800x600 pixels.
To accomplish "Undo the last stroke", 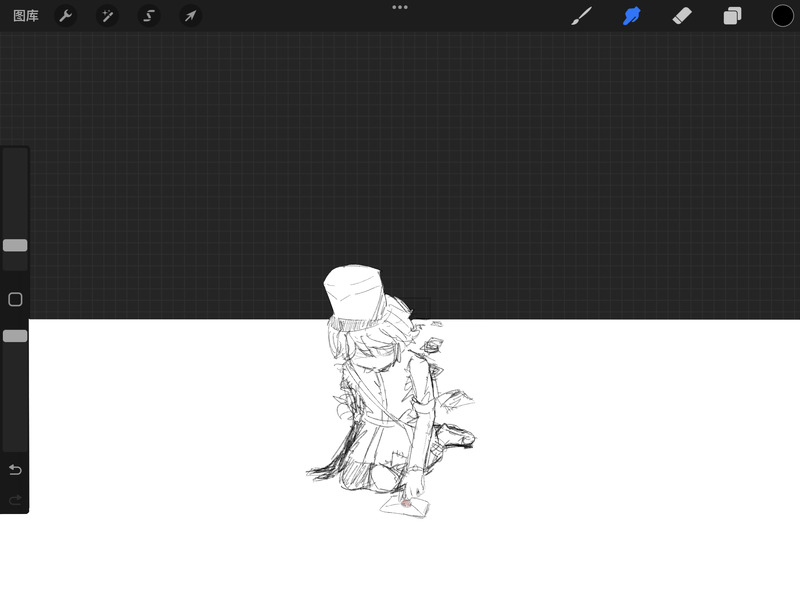I will pos(15,469).
